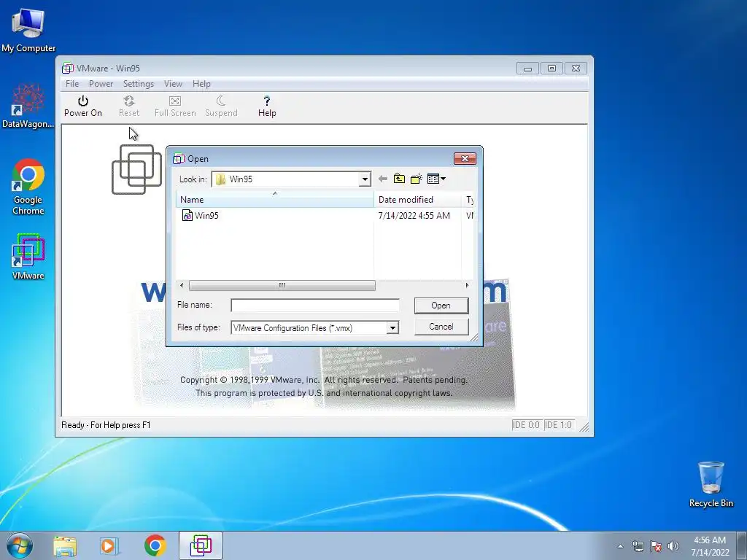
Task: Maximize the VMware - Win95 window
Action: [551, 68]
